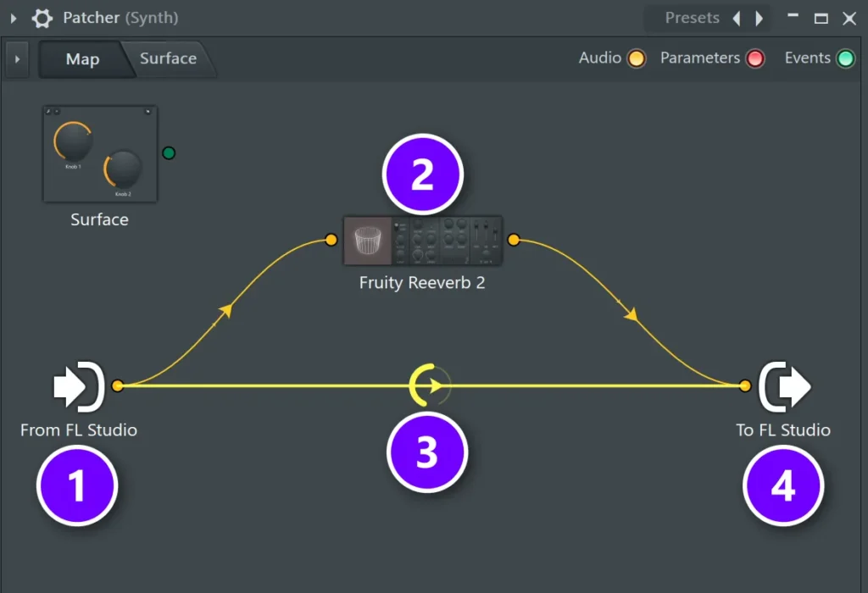The height and width of the screenshot is (593, 868).
Task: Maximize the Patcher window
Action: click(821, 19)
